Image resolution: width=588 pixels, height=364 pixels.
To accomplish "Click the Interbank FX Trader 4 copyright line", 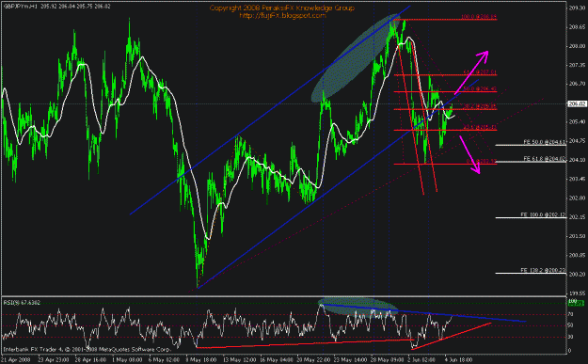I will [87, 349].
